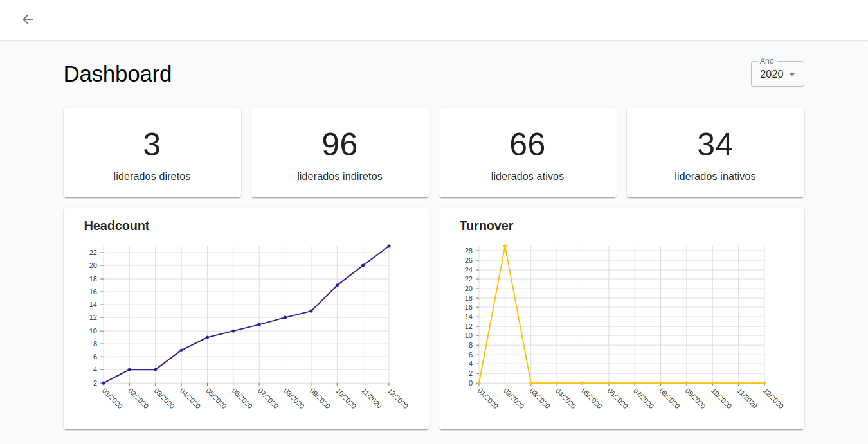
Task: Click Turnover data point for 10/2020
Action: coord(712,383)
